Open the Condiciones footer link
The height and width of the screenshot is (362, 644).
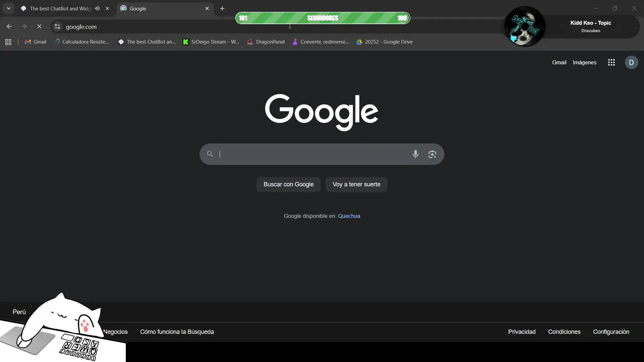coord(564,332)
